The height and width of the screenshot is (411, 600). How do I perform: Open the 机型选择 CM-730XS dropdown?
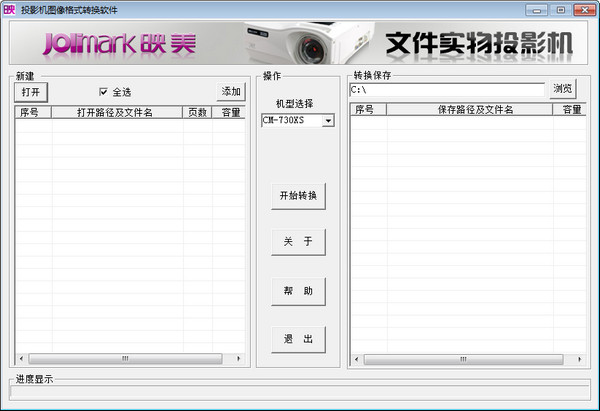coord(328,121)
